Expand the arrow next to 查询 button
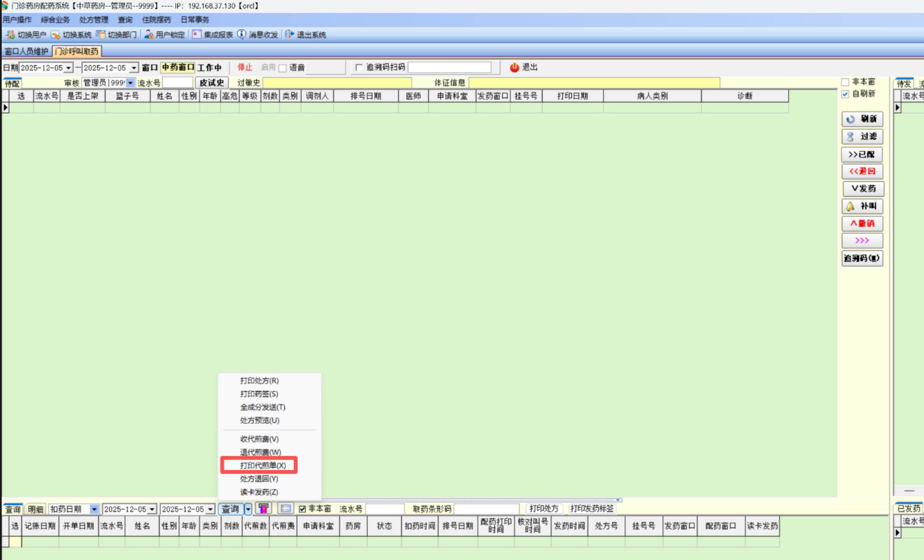The image size is (924, 560). click(248, 509)
